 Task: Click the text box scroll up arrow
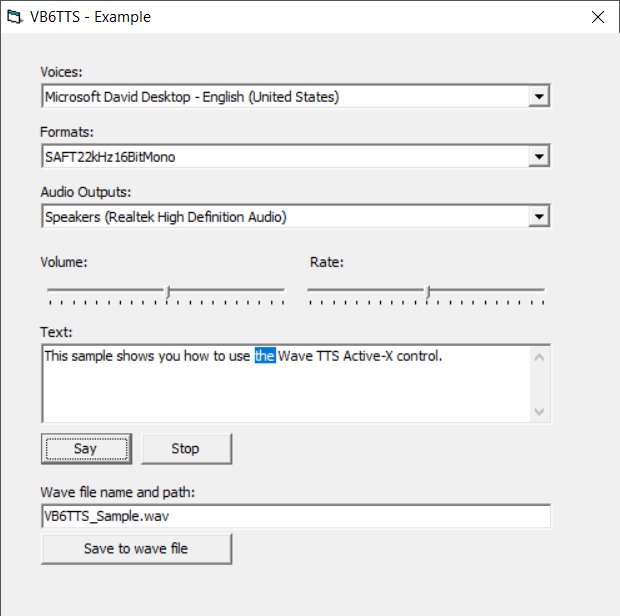click(x=539, y=357)
